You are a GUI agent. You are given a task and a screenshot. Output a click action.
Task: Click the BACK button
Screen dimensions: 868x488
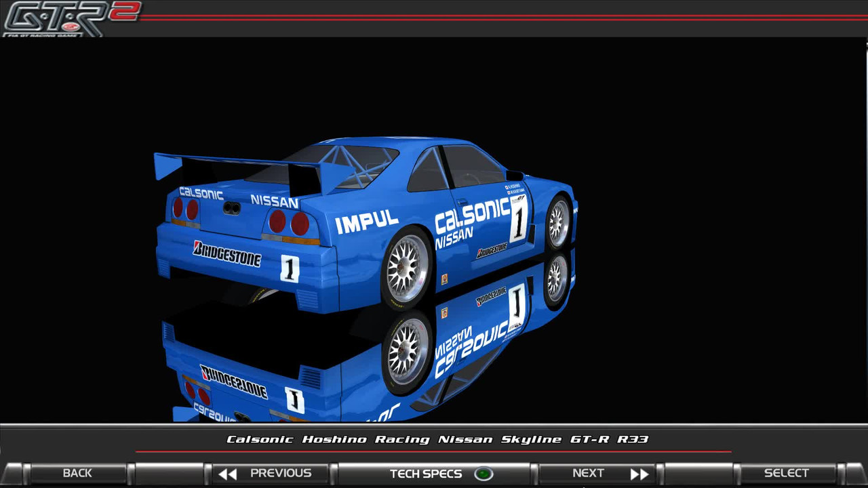77,473
